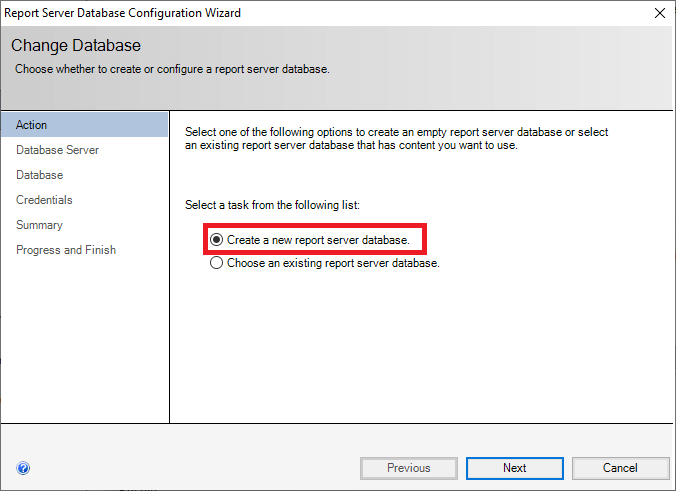Click the wizard title bar text
Screen dimensions: 677x491
tap(123, 13)
